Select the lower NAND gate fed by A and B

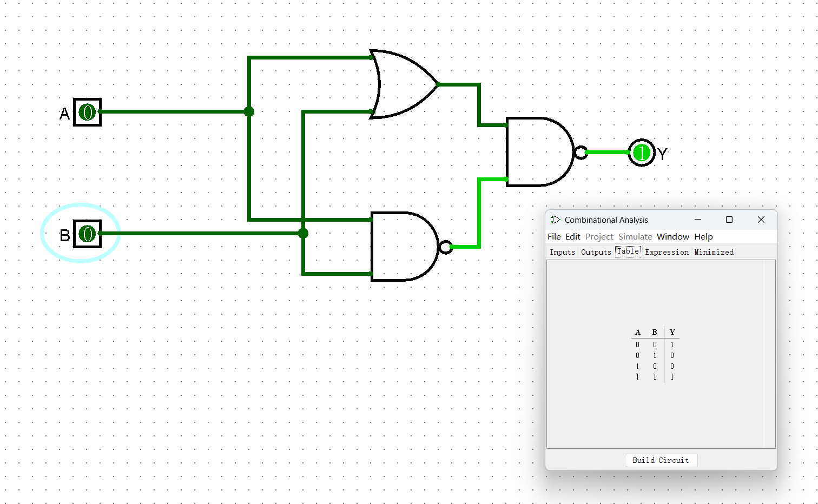click(x=403, y=247)
